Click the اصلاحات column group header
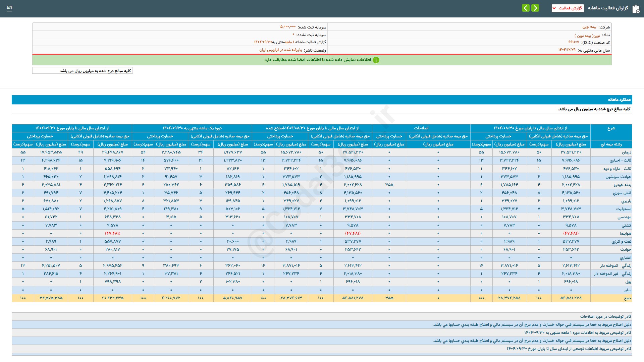The width and height of the screenshot is (644, 362). coord(421,128)
